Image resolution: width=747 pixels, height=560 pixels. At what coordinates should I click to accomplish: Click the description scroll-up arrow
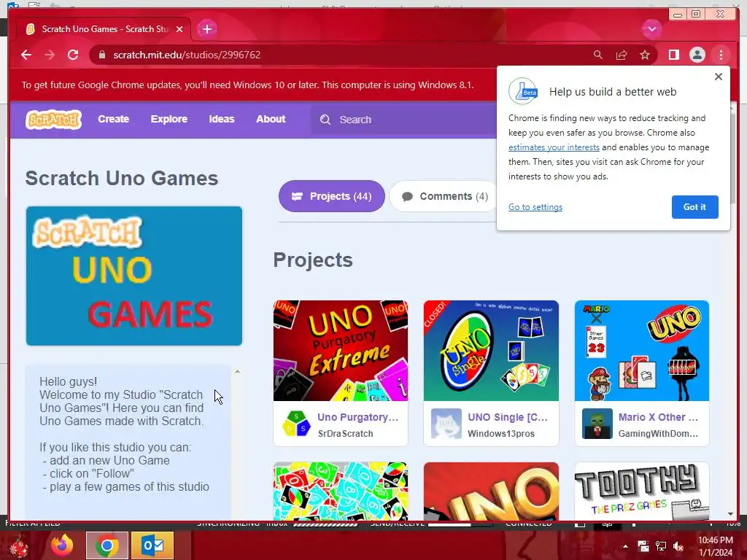[237, 371]
